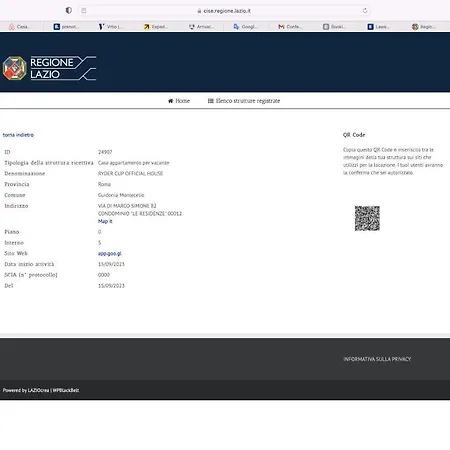
Task: Click the LAZIOcrea footer link
Action: point(38,390)
